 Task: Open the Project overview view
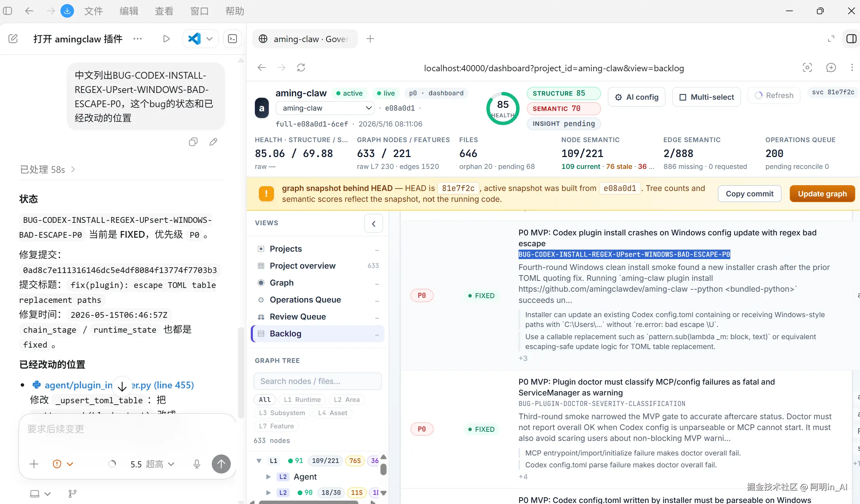[318, 266]
